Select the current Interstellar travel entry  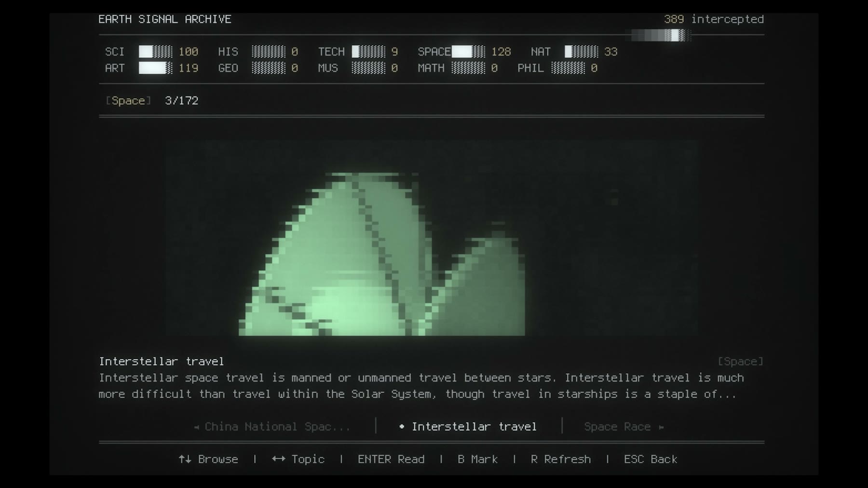[x=468, y=427]
